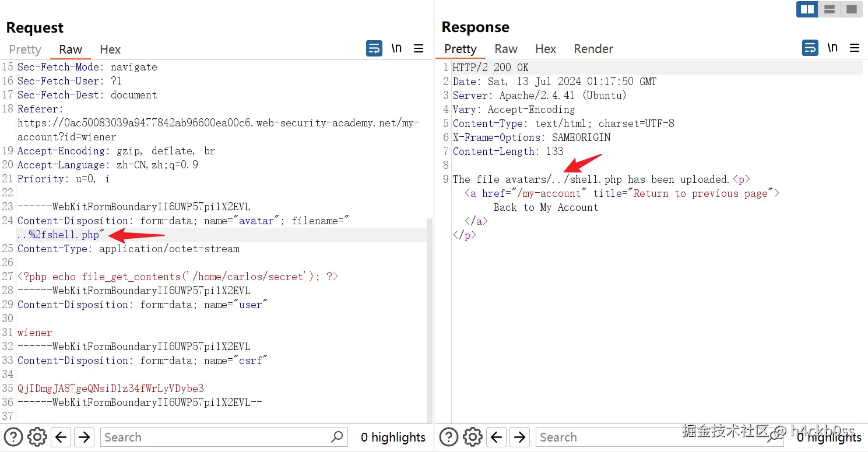
Task: Go to next match in Response search
Action: [519, 437]
